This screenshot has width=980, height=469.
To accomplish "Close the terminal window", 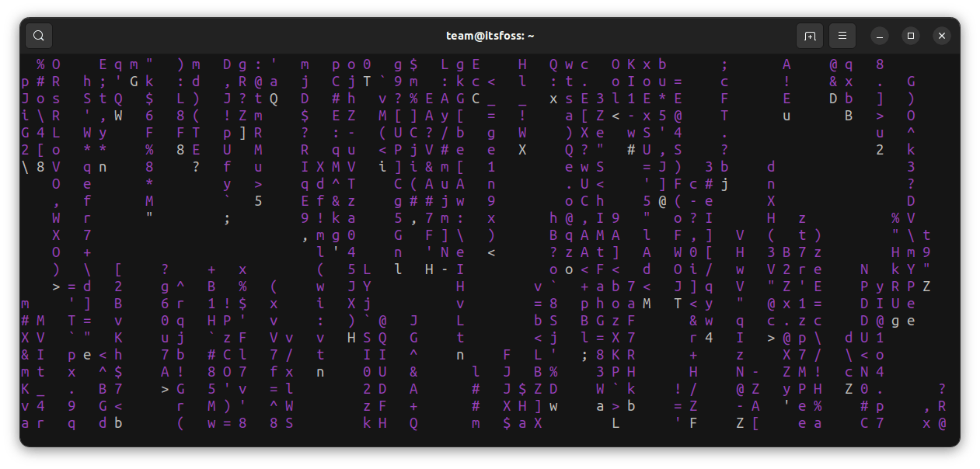I will 942,36.
